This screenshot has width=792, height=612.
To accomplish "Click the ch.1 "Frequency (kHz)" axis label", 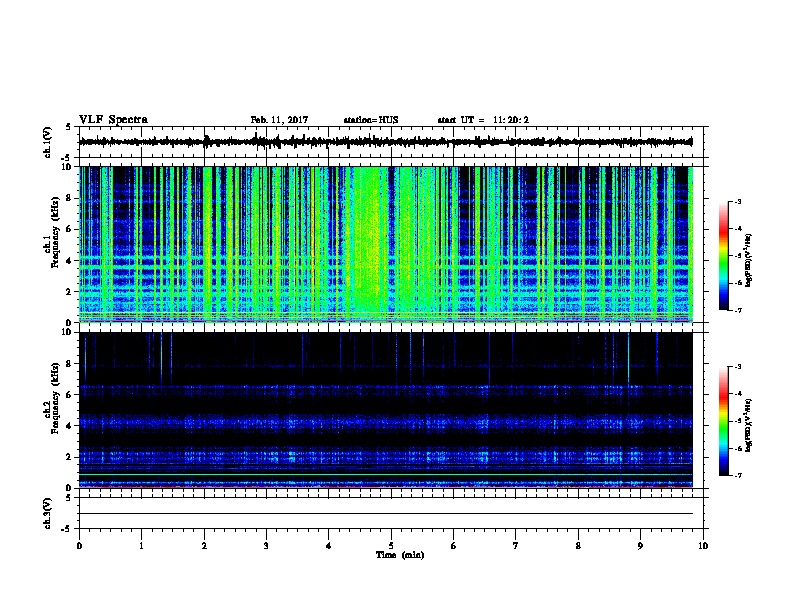I will pyautogui.click(x=55, y=233).
